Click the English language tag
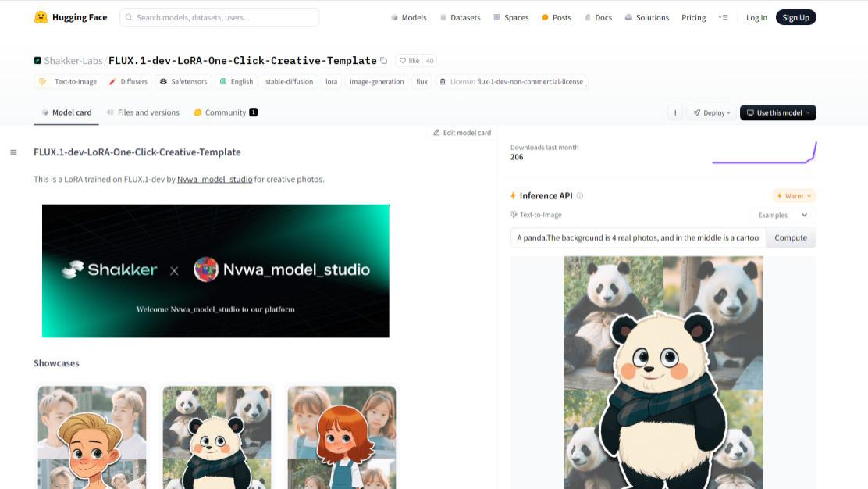This screenshot has height=489, width=868. [237, 81]
